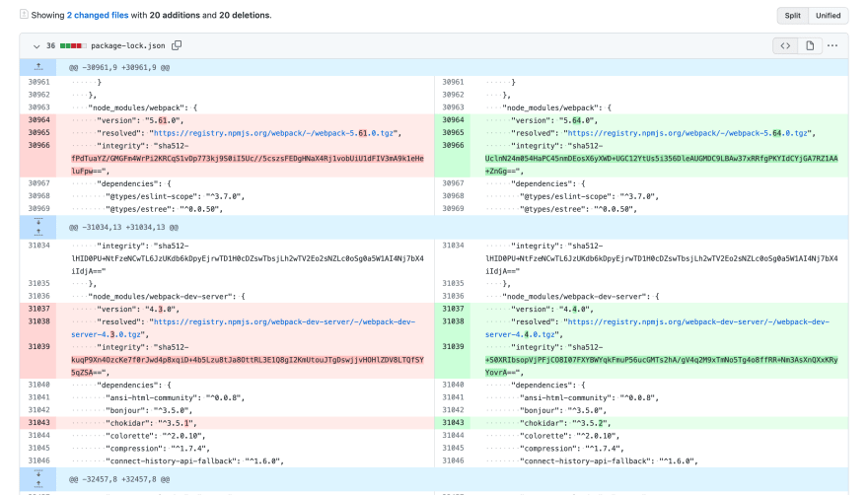Click the package-lock.json file name
Image resolution: width=868 pixels, height=495 pixels.
(x=128, y=46)
